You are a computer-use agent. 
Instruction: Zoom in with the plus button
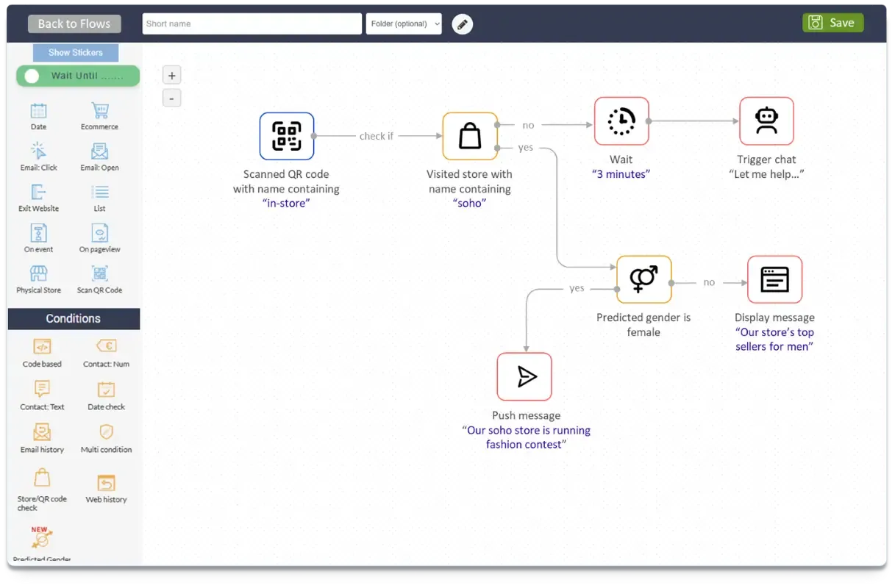point(171,75)
